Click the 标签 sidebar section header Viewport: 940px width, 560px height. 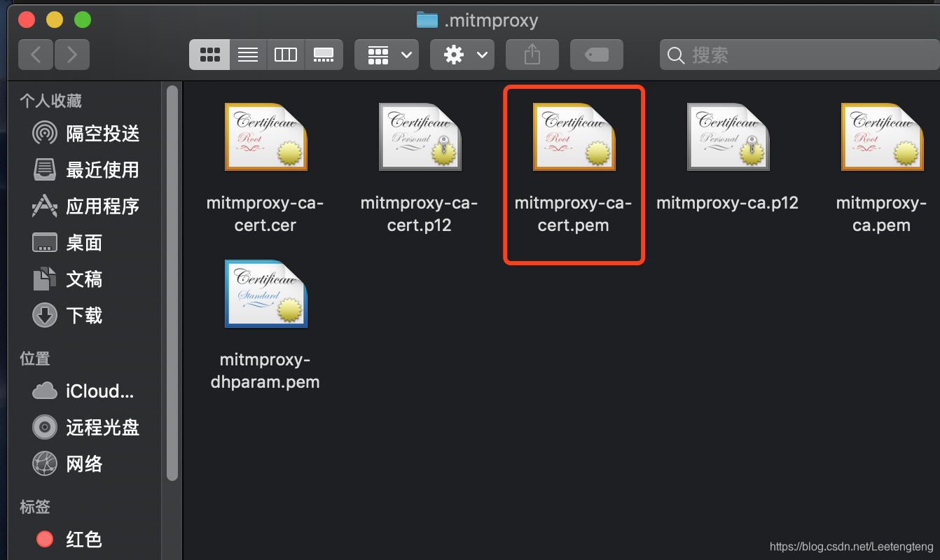coord(35,507)
